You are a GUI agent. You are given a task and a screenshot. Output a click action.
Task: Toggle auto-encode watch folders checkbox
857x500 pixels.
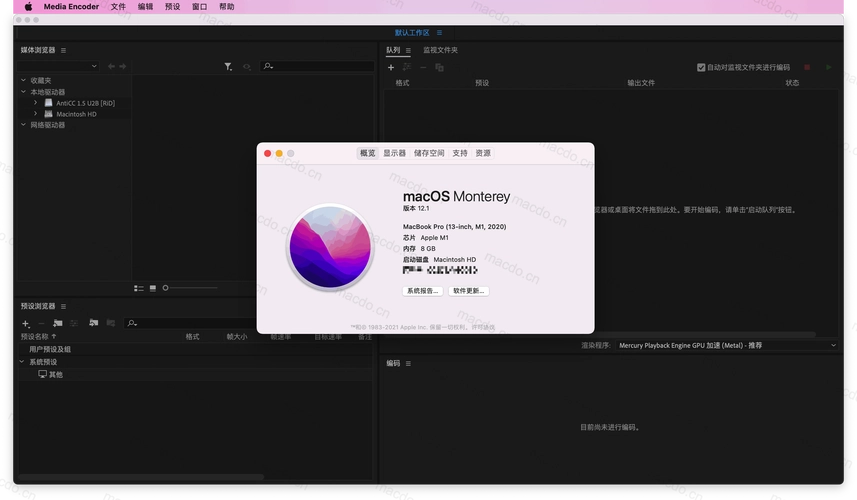[701, 67]
